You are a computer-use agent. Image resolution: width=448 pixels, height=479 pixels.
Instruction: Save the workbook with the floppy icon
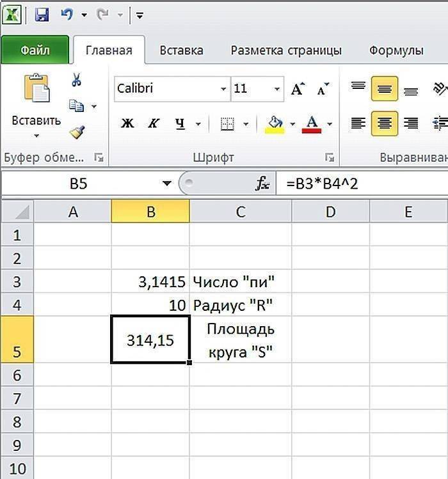[42, 15]
